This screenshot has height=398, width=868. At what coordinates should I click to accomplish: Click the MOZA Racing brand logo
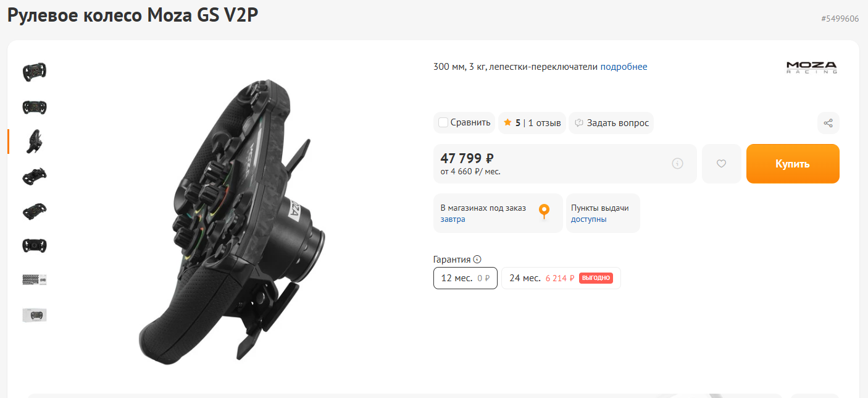click(811, 67)
